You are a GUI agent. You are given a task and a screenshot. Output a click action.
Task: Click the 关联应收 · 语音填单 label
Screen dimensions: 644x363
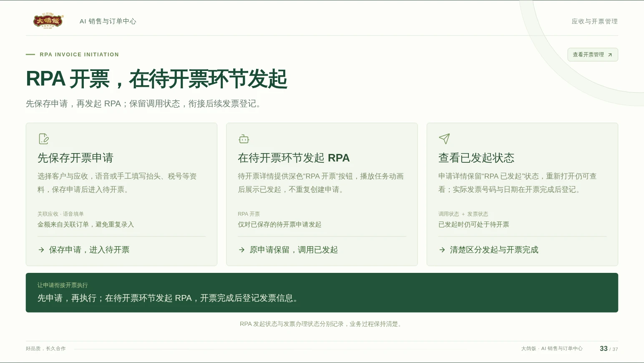point(60,214)
